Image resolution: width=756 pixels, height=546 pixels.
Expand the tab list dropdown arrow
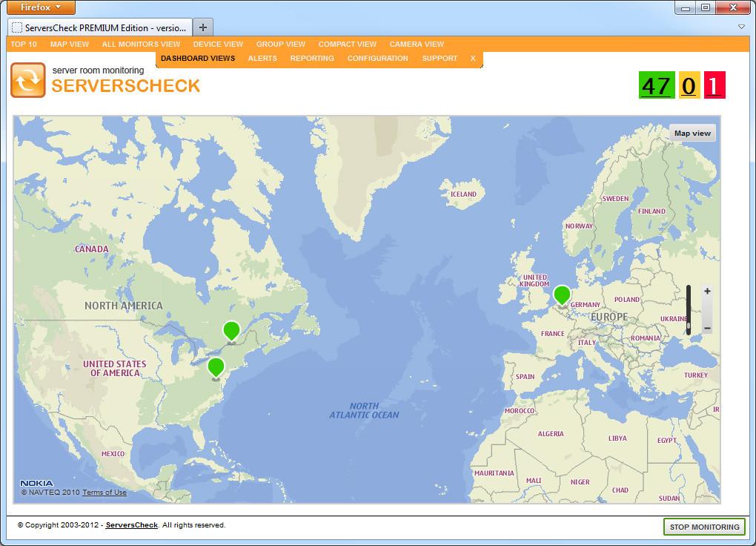[x=741, y=27]
